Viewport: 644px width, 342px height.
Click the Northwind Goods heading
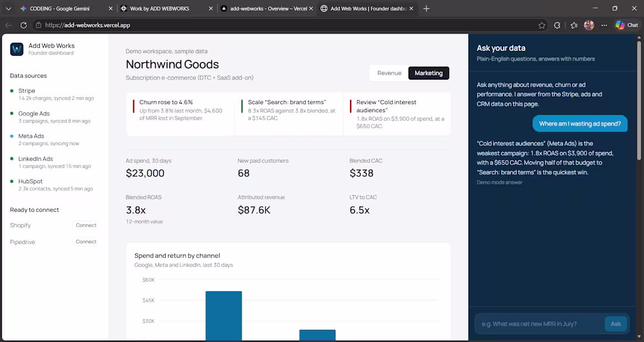[x=172, y=64]
